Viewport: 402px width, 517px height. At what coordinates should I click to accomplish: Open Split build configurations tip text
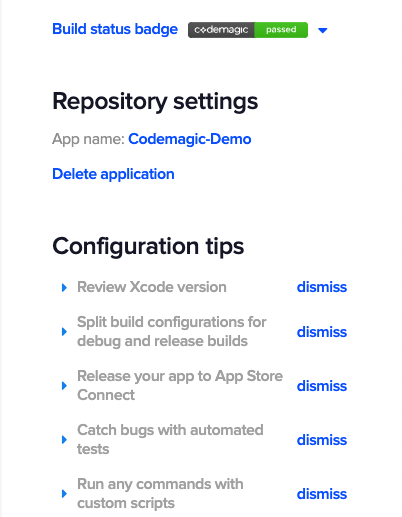(172, 332)
